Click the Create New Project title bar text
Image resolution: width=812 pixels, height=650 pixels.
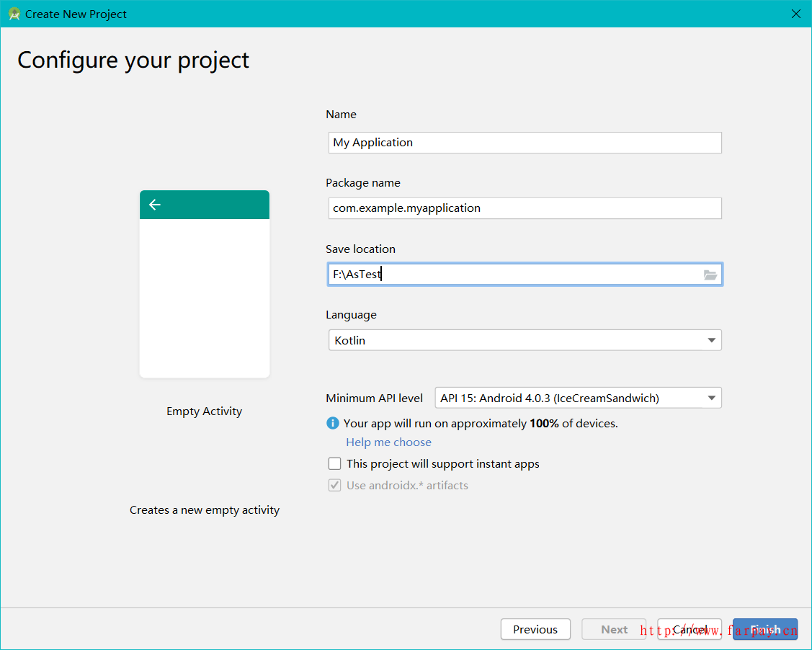pyautogui.click(x=76, y=14)
